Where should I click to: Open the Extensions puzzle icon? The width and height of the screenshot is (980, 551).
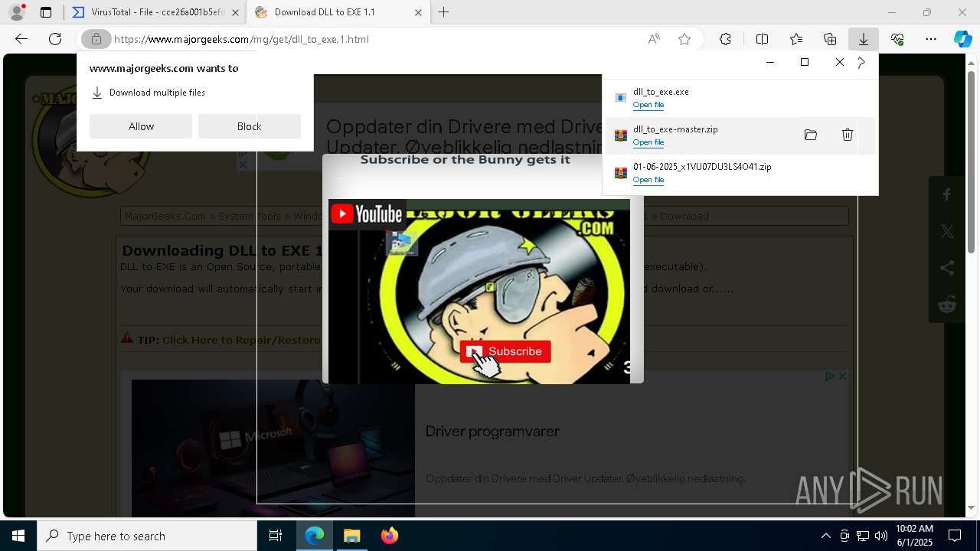pyautogui.click(x=725, y=39)
